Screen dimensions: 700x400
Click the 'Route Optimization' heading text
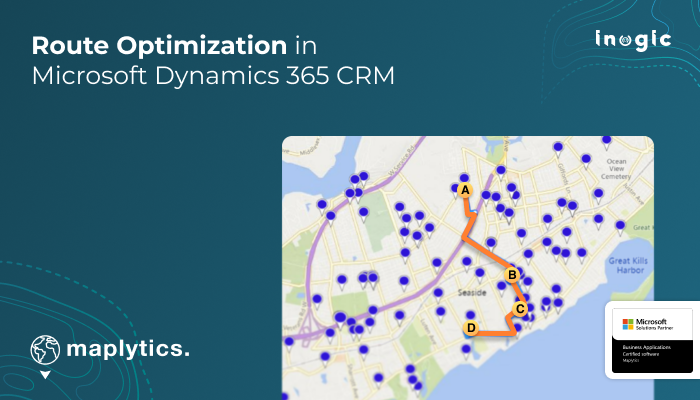[159, 46]
